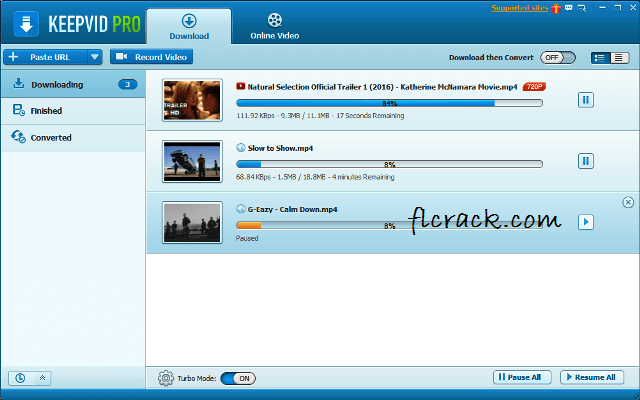Click the gift box icon in the title bar

(556, 8)
